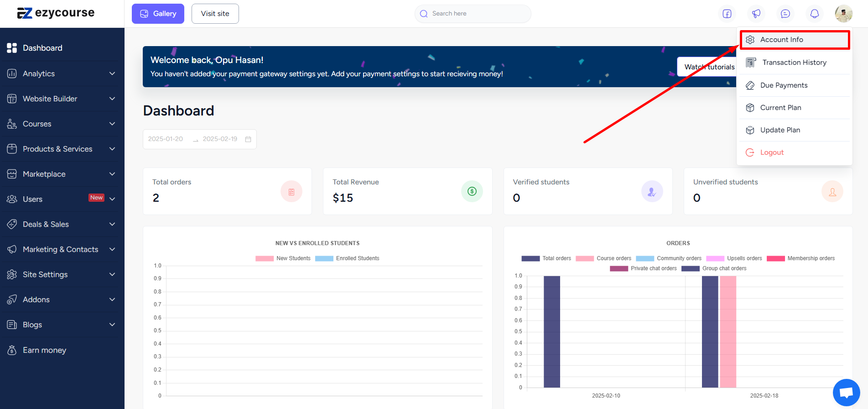Screen dimensions: 868x409
Task: Open the chat messages icon in header
Action: [x=785, y=14]
